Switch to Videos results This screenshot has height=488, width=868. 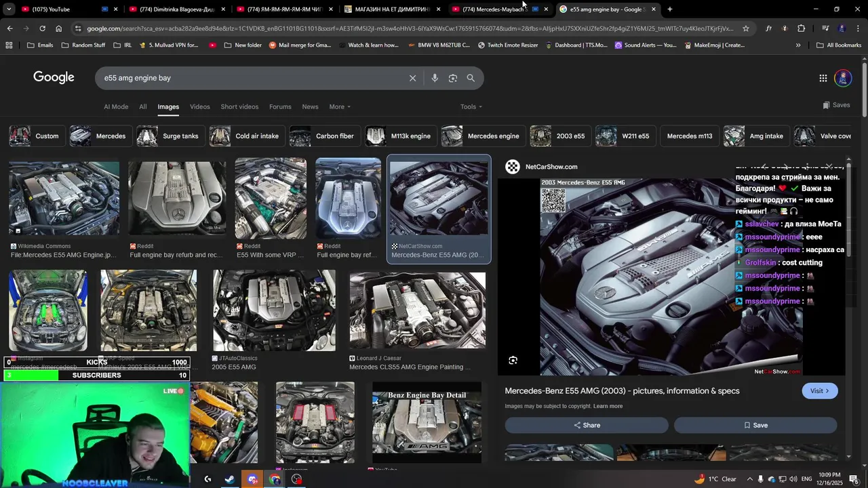(x=200, y=106)
